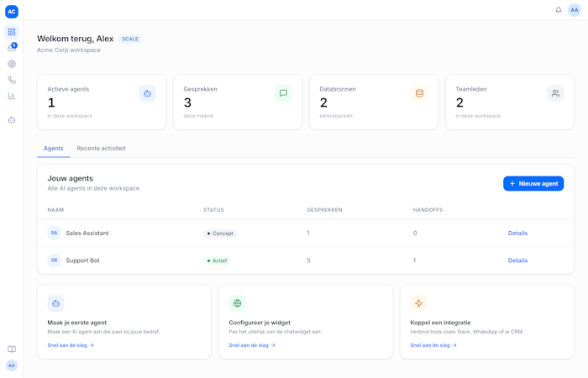This screenshot has width=588, height=378.
Task: Switch to the Agents tab
Action: click(x=53, y=149)
